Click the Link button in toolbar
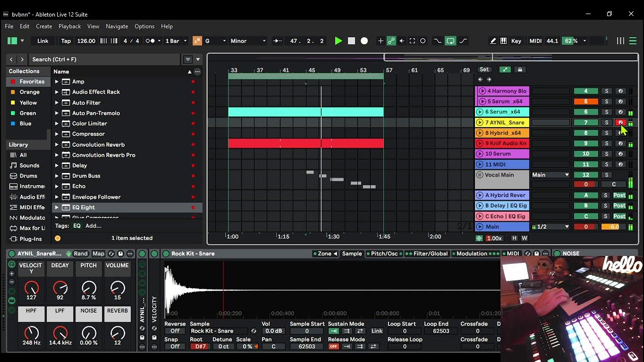This screenshot has width=644, height=362. click(x=43, y=41)
